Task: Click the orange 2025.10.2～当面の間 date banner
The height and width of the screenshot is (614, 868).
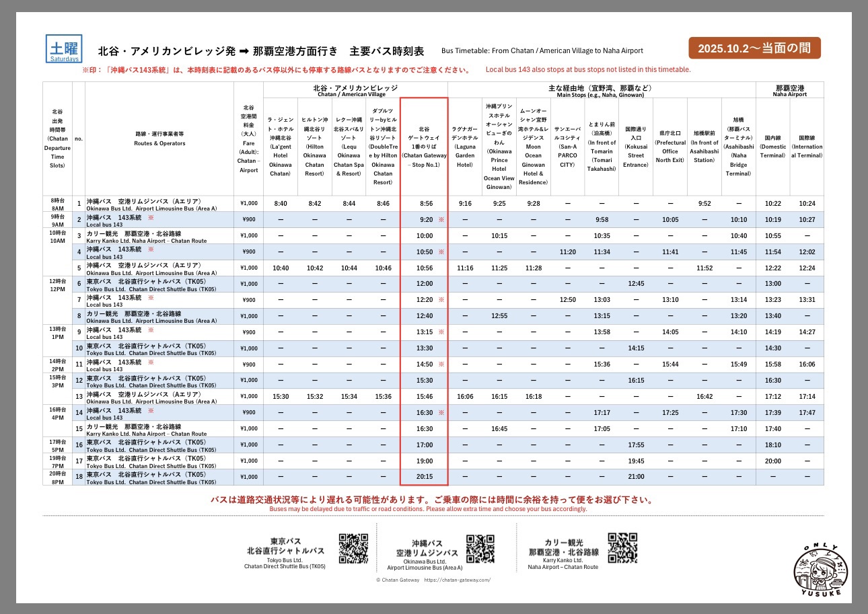Action: (755, 47)
